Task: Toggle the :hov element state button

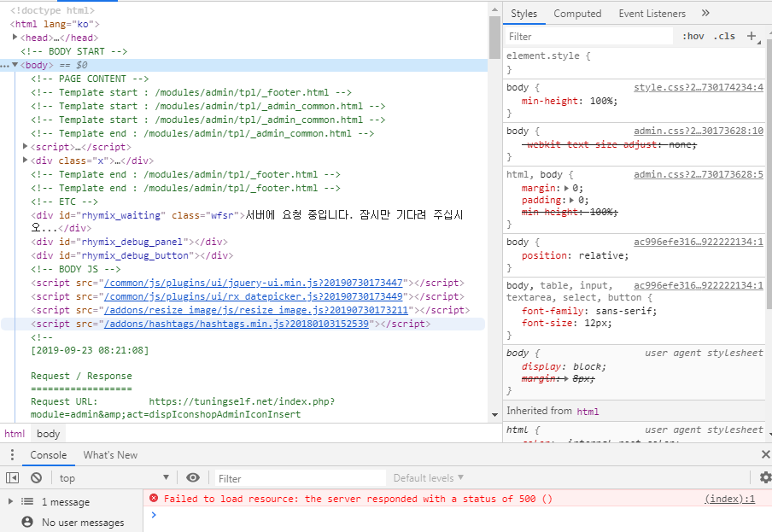Action: [x=693, y=36]
